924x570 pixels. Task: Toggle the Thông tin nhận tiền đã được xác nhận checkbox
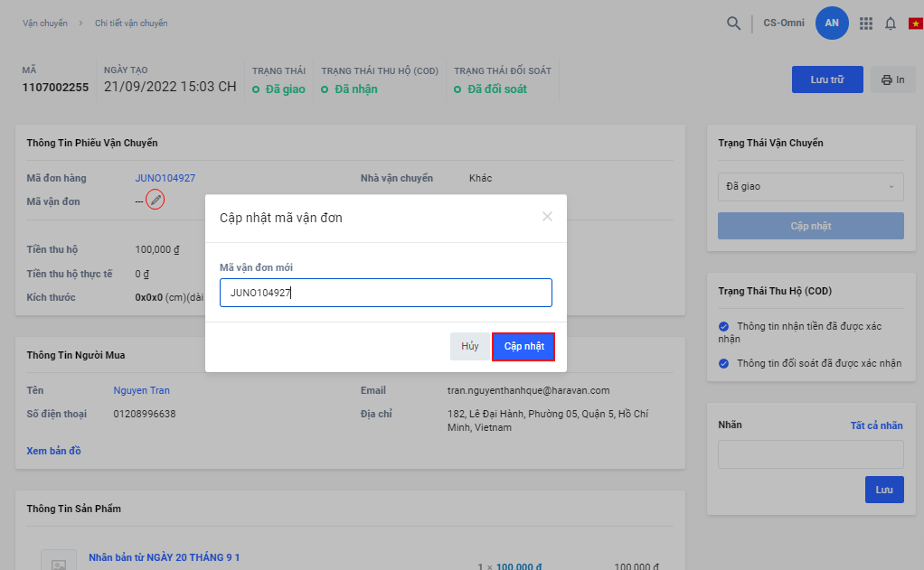click(x=723, y=326)
